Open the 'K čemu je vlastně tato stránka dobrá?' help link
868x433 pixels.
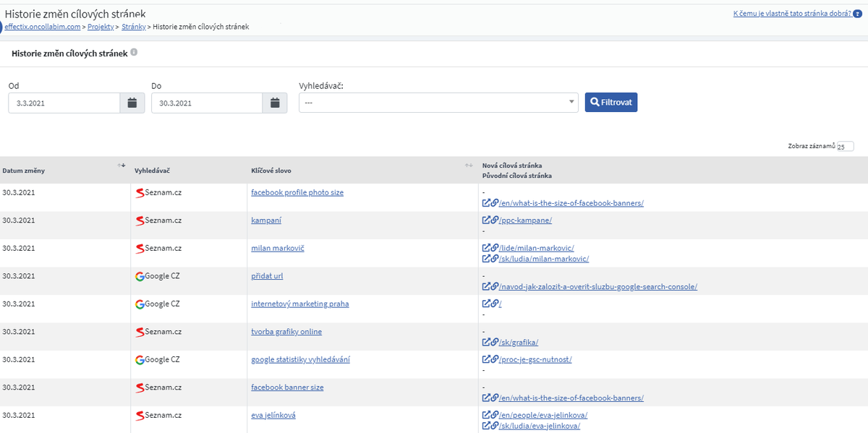pyautogui.click(x=791, y=13)
